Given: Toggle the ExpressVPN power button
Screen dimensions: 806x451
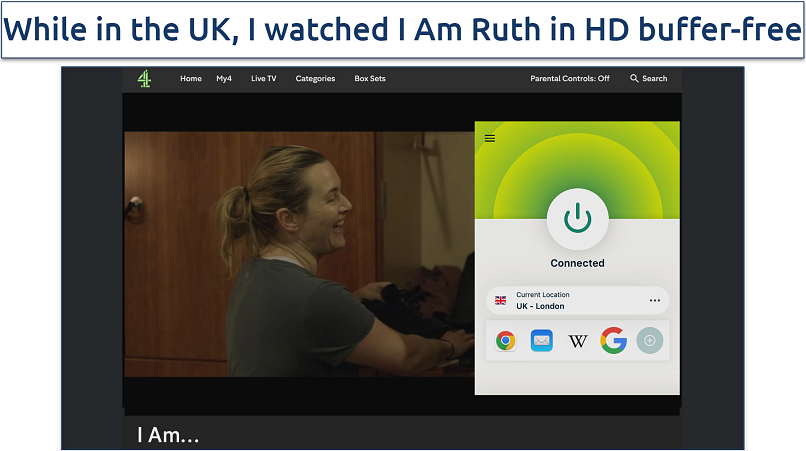Looking at the screenshot, I should pyautogui.click(x=577, y=219).
